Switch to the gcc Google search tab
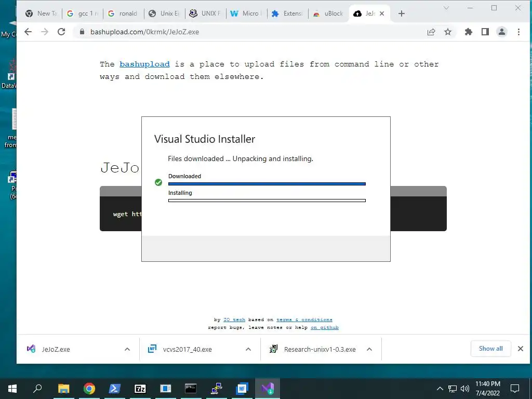Screen dimensions: 532x399 pos(83,14)
